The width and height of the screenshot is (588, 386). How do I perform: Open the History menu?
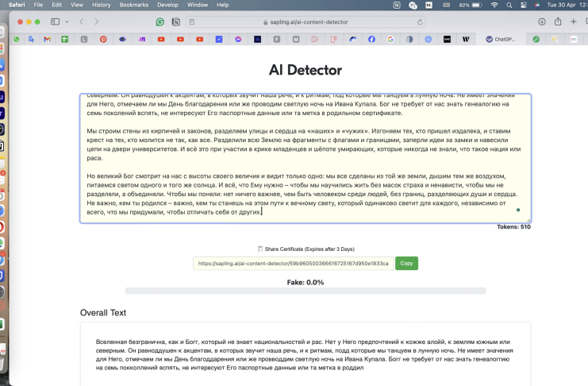tap(102, 5)
